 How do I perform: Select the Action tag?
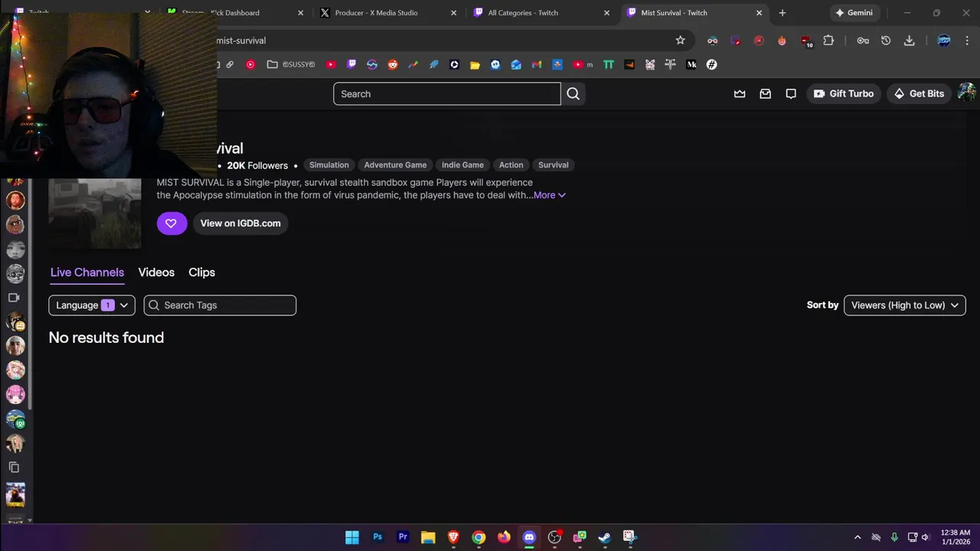click(x=511, y=165)
